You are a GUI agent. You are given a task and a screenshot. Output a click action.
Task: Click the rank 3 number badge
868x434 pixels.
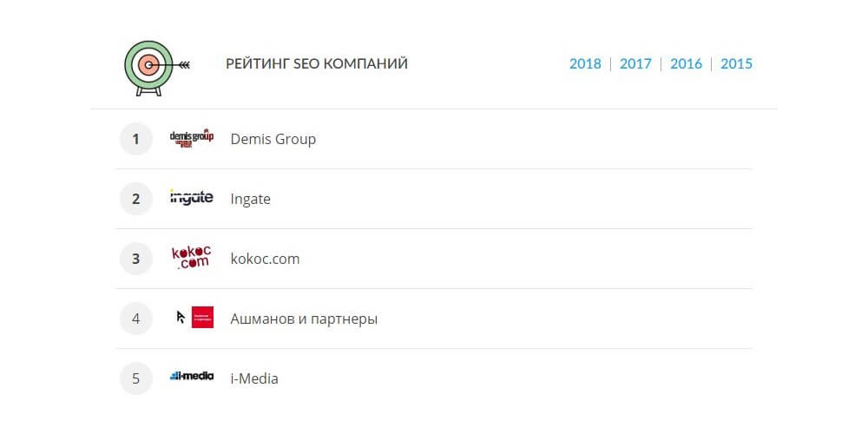[135, 259]
